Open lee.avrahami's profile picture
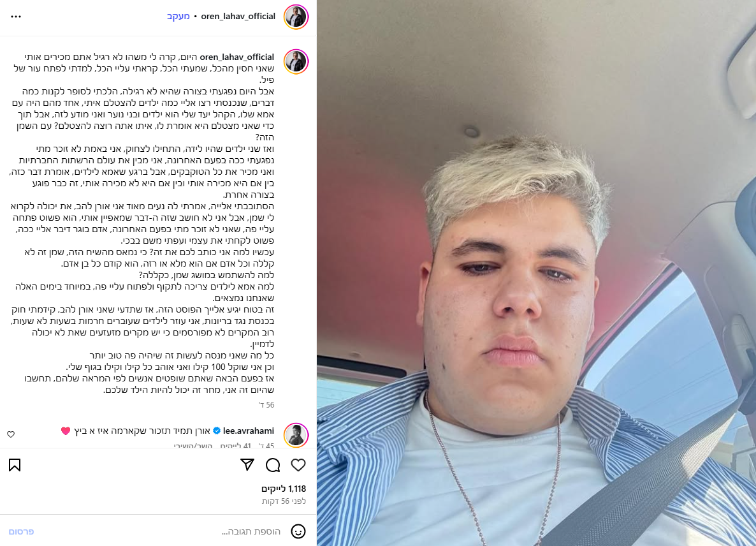The image size is (756, 546). pyautogui.click(x=296, y=435)
